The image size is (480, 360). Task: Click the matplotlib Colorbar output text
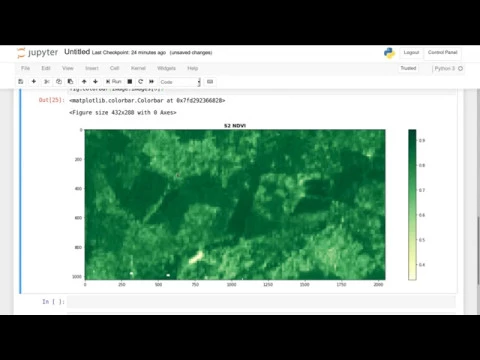(x=147, y=100)
